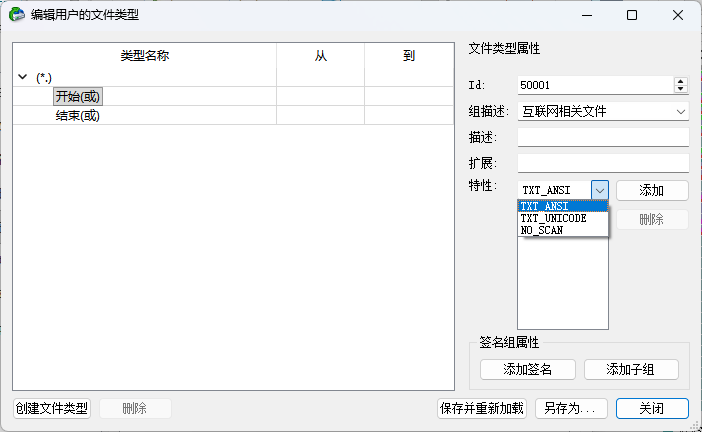This screenshot has width=702, height=432.
Task: Choose NO_SCAN from the dropdown list
Action: (x=563, y=230)
